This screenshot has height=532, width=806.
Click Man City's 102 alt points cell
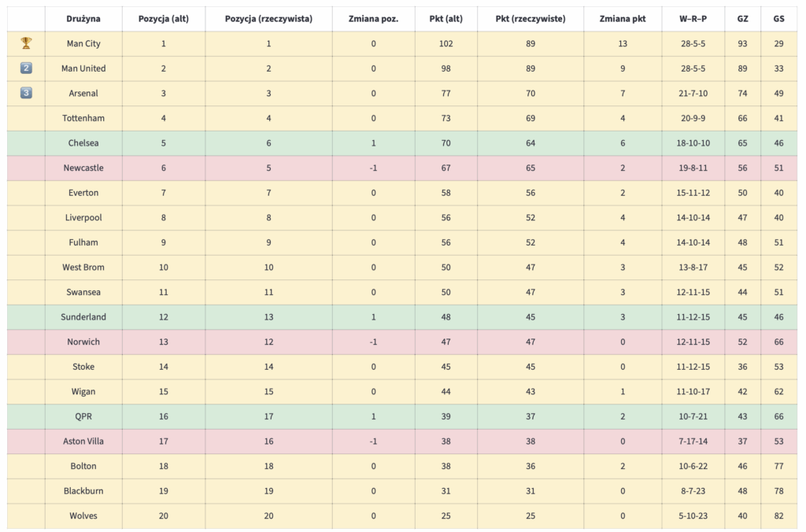[446, 43]
